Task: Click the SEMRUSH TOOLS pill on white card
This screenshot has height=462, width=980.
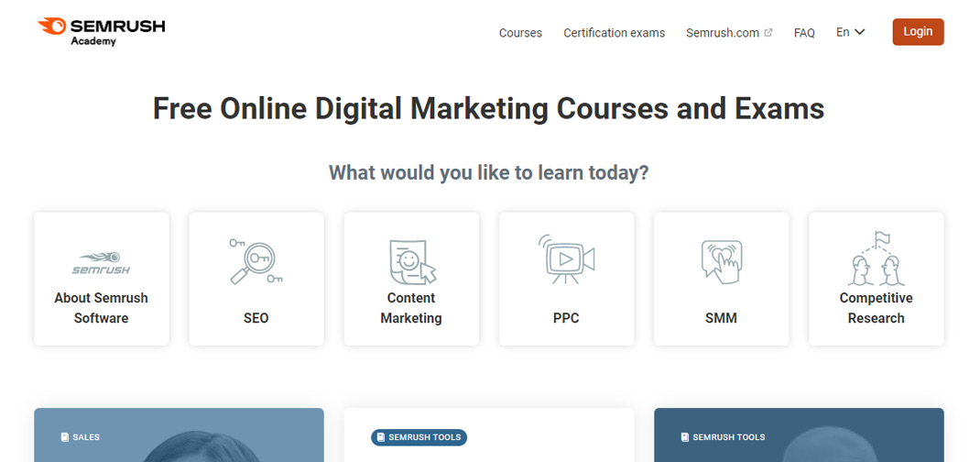Action: point(419,437)
